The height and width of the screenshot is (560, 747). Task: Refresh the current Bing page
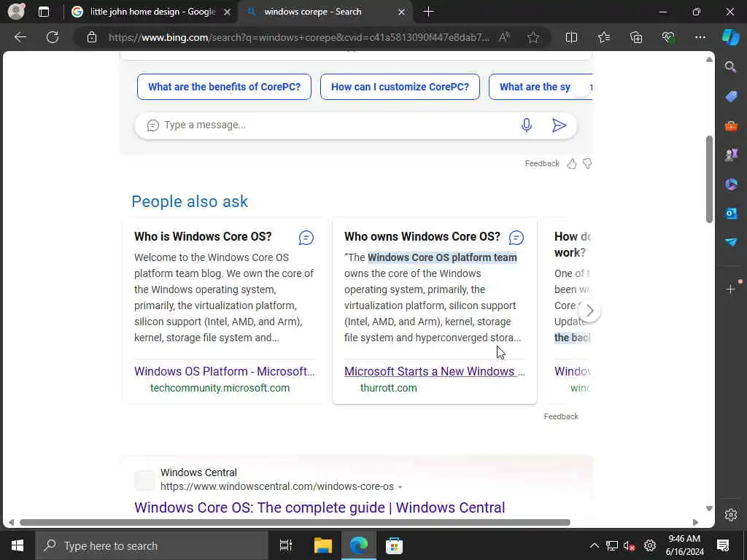pyautogui.click(x=53, y=37)
